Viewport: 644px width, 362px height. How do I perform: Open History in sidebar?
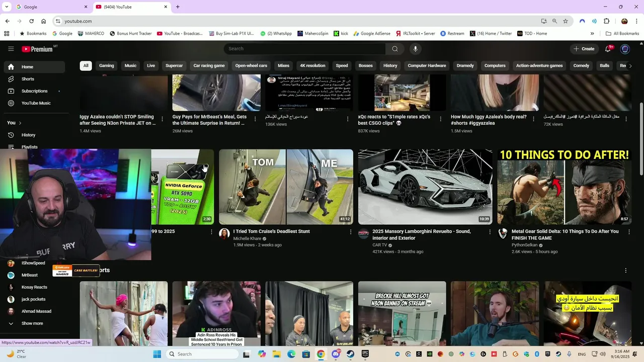pyautogui.click(x=34, y=135)
